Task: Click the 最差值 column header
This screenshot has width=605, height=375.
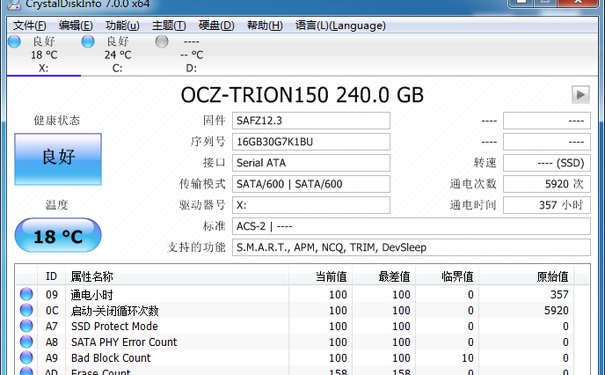Action: (x=384, y=276)
